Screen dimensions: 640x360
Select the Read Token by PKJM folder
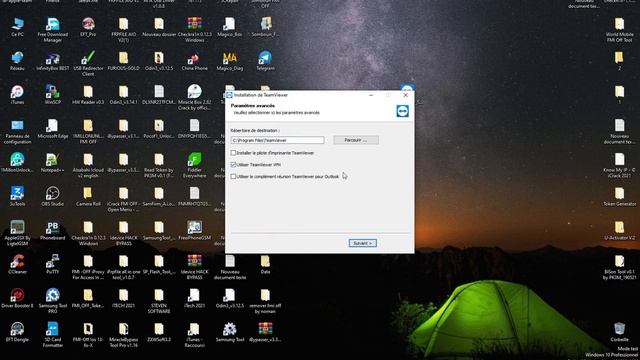159,166
